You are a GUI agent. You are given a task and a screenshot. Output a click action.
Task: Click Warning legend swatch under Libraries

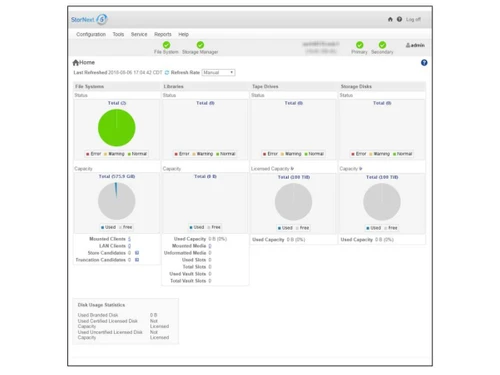(x=194, y=154)
